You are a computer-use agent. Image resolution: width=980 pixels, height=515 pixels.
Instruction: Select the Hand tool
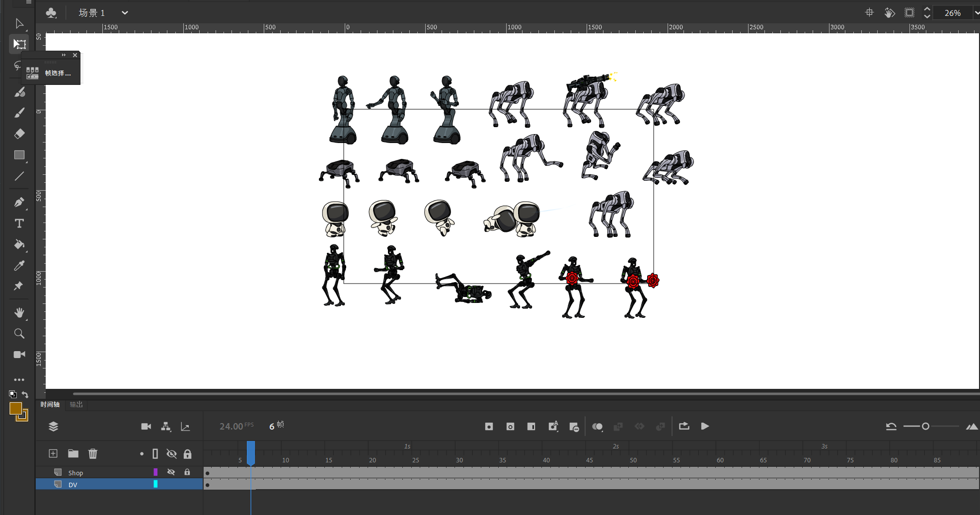(19, 312)
